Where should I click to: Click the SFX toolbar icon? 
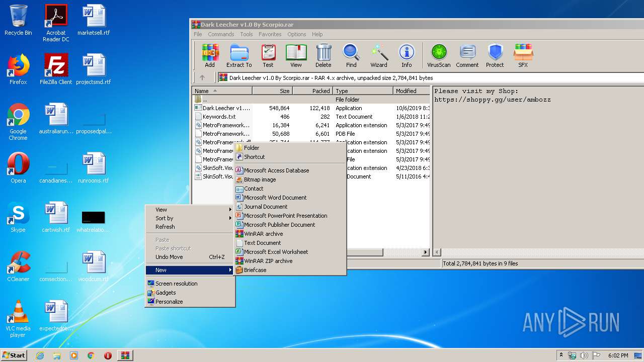tap(523, 55)
